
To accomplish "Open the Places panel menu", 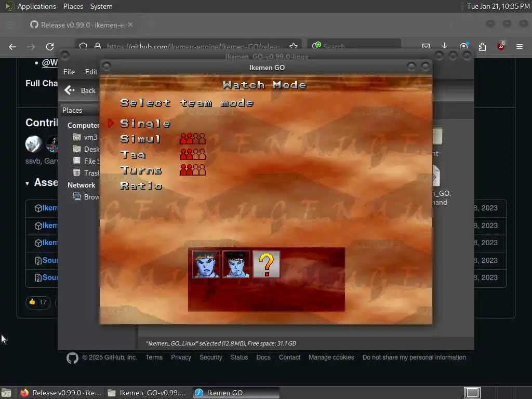I will coord(73,6).
